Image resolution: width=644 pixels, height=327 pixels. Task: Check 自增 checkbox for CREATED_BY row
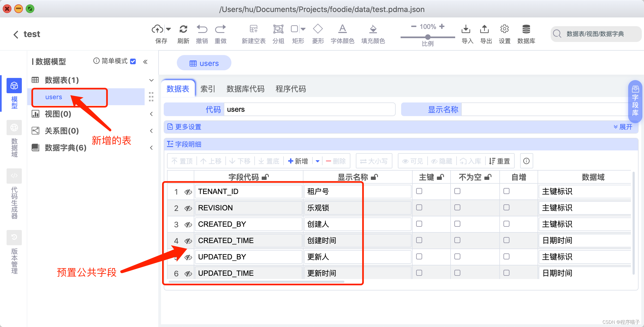pyautogui.click(x=506, y=224)
